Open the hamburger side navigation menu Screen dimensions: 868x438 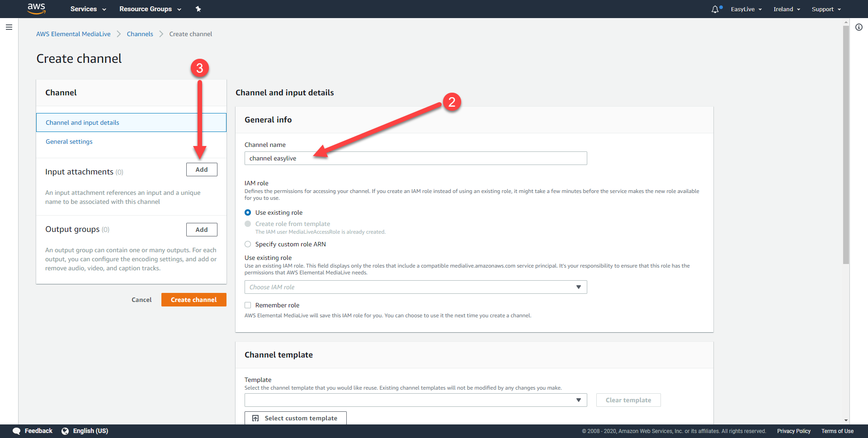point(9,27)
